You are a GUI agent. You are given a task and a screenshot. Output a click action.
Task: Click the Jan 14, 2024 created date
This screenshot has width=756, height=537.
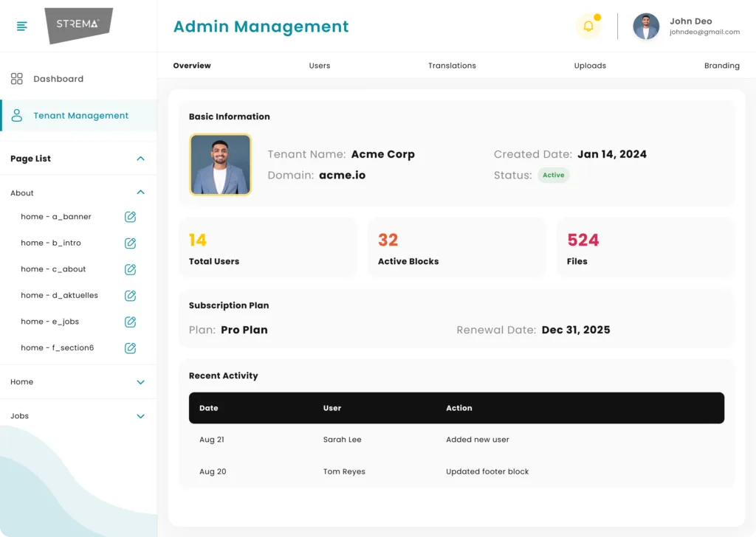tap(612, 154)
